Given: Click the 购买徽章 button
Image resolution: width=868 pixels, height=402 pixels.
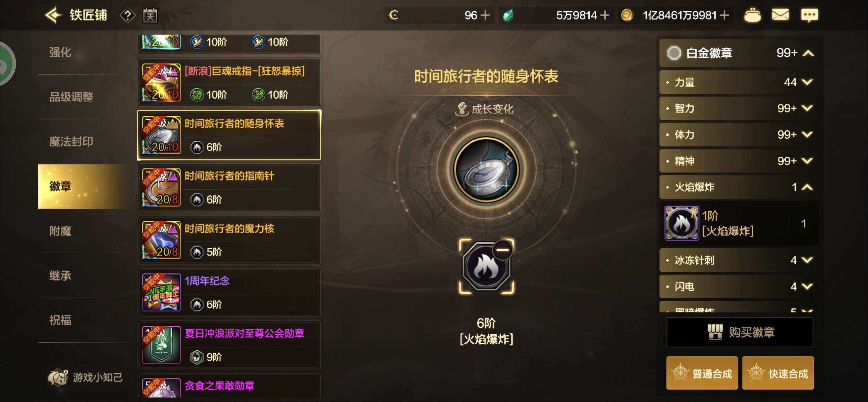Looking at the screenshot, I should pos(739,332).
